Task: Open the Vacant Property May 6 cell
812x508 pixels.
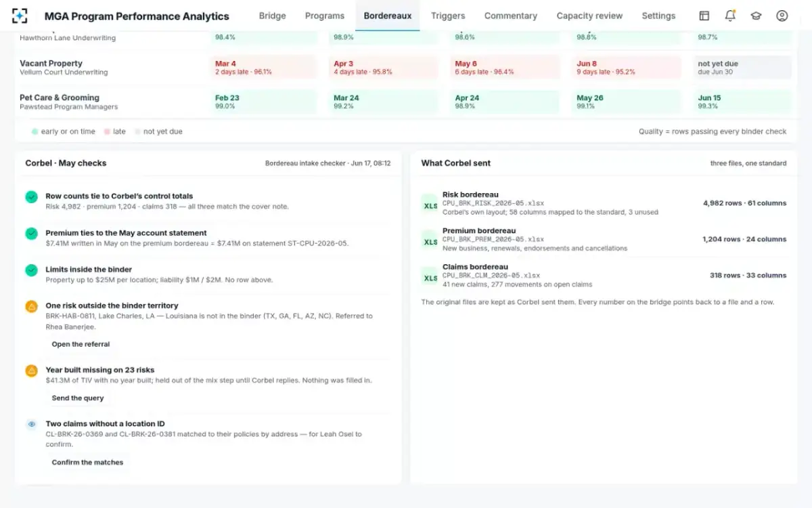Action: point(505,67)
